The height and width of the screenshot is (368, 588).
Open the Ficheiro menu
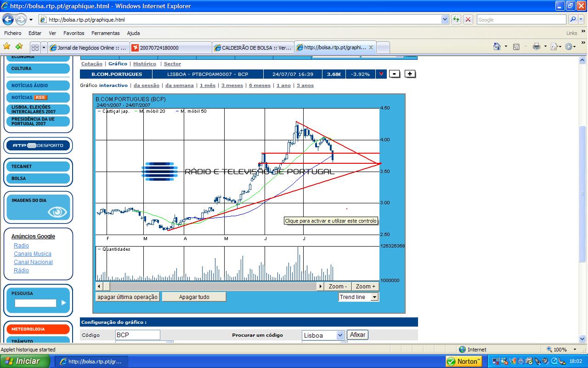tap(13, 33)
